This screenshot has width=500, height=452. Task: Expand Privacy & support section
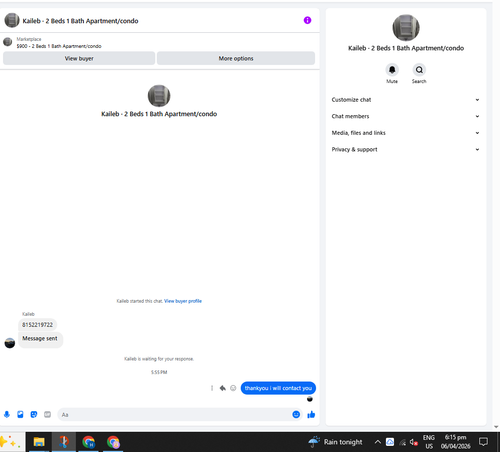tap(406, 149)
